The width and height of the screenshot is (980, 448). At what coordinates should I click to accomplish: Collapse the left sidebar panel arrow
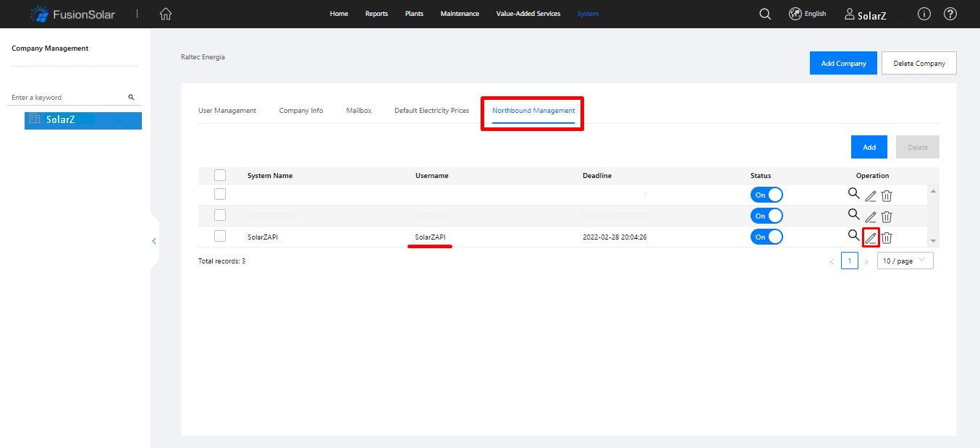[x=154, y=241]
